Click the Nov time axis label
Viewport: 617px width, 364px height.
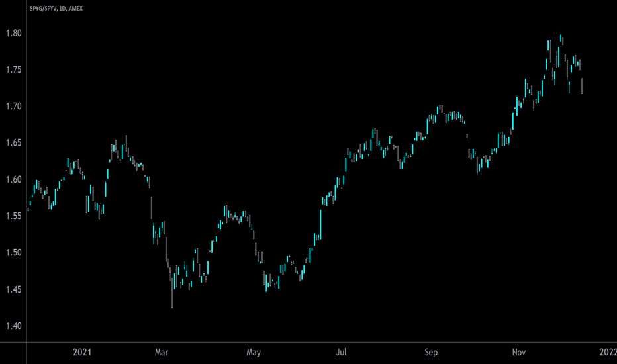[518, 352]
